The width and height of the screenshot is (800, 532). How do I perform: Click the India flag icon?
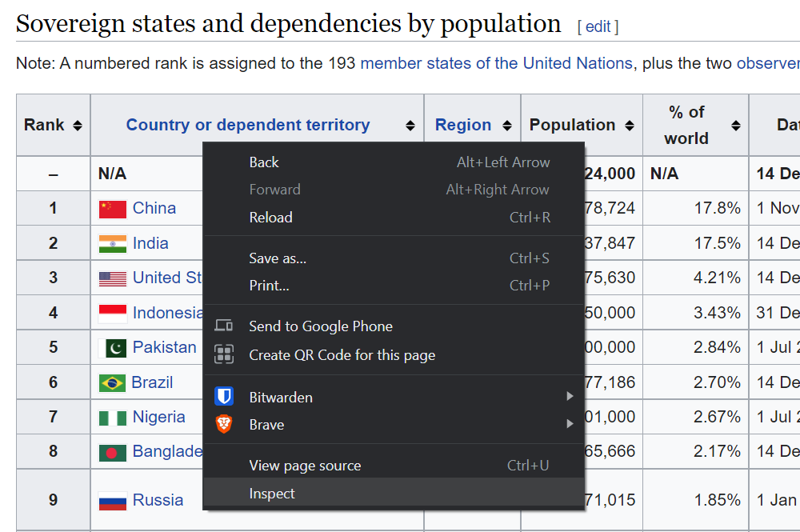tap(111, 242)
